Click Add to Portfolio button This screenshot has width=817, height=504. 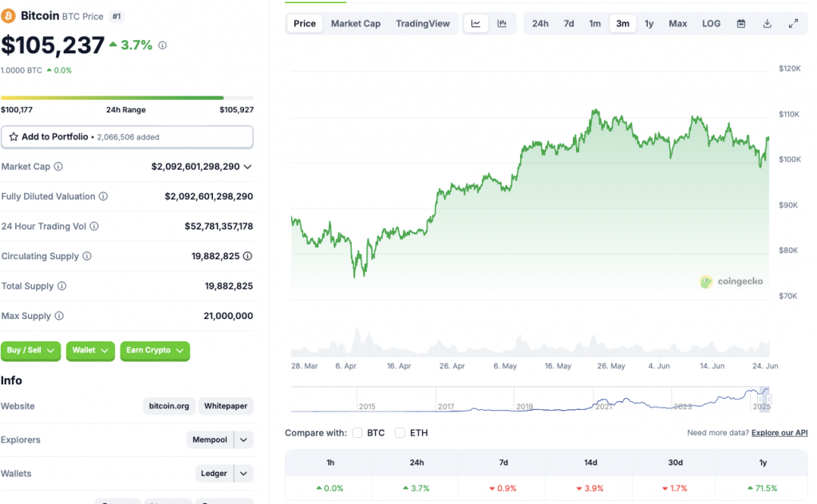pyautogui.click(x=127, y=137)
